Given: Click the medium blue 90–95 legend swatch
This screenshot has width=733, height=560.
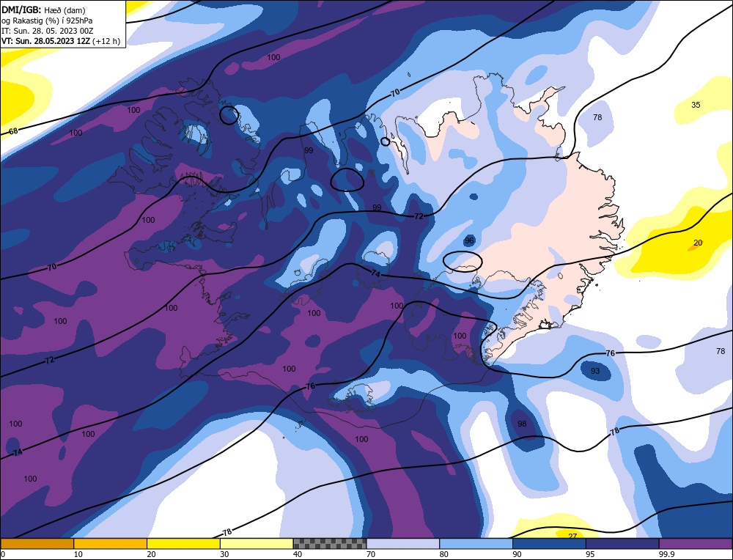Looking at the screenshot, I should coord(549,544).
